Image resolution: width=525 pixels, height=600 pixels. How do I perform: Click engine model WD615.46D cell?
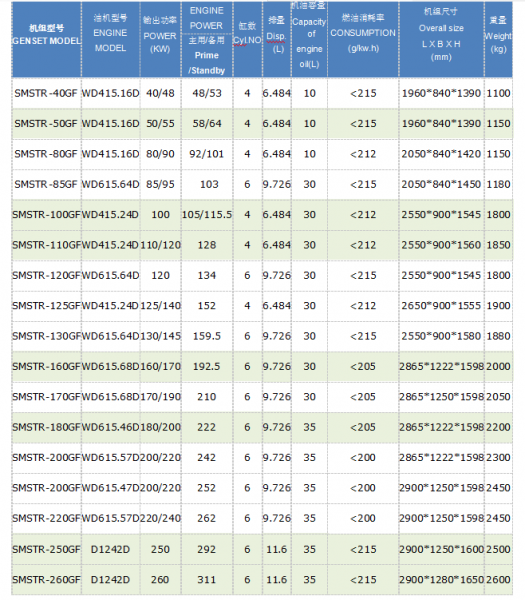pos(111,427)
